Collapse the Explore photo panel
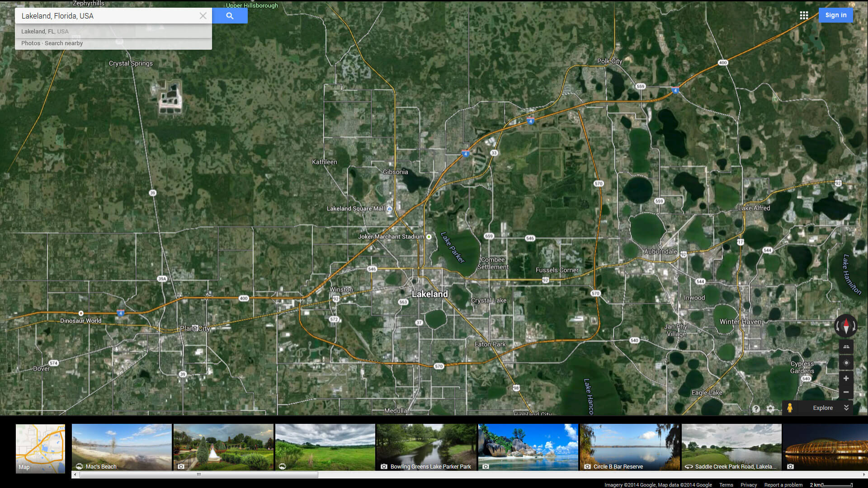 tap(846, 408)
